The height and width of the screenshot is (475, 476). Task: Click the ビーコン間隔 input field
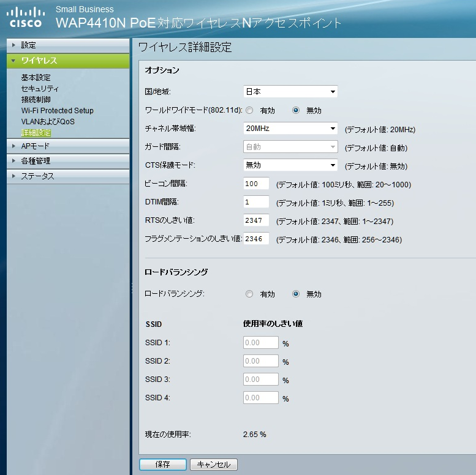point(256,184)
